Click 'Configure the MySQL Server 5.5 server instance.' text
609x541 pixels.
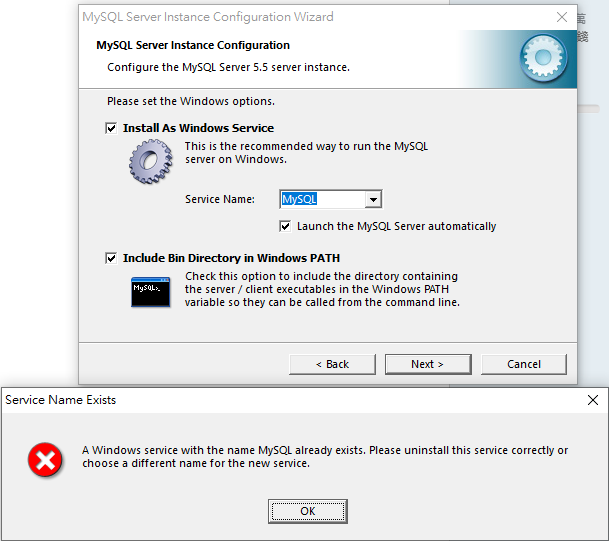pos(228,68)
